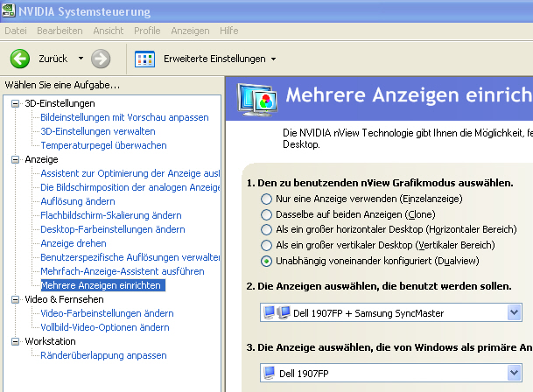Click the 3D-Einstellungen category label

60,103
